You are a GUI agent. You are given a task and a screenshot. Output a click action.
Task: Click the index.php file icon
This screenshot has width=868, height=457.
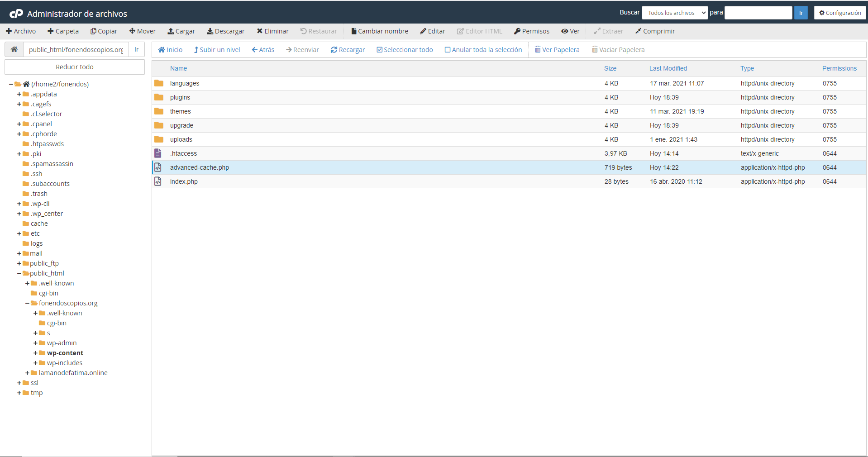click(x=158, y=181)
